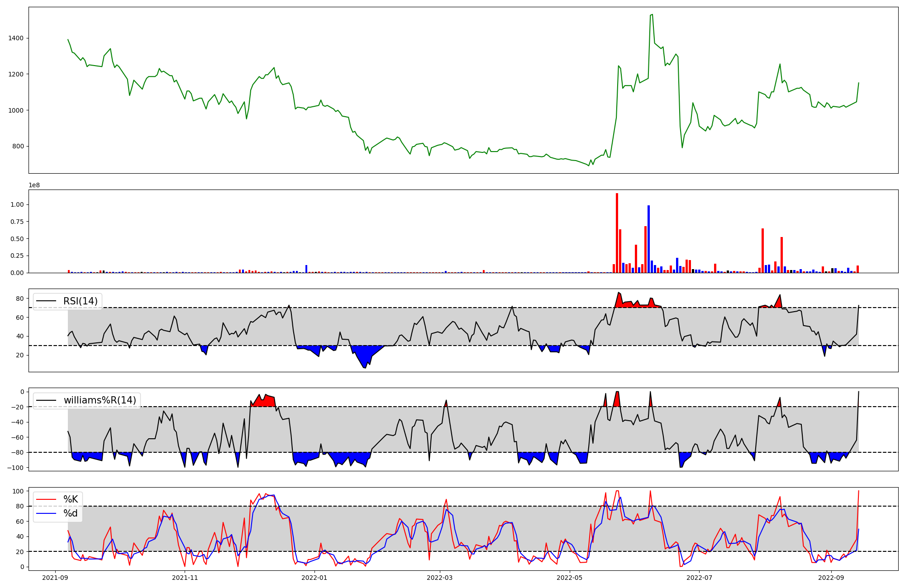Click the williams%R(14) legend label
Image resolution: width=905 pixels, height=588 pixels.
pos(100,400)
